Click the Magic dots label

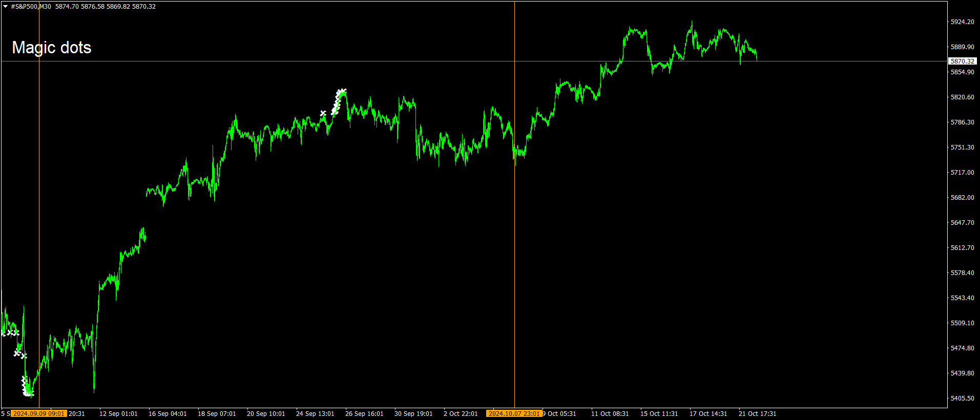(x=52, y=48)
